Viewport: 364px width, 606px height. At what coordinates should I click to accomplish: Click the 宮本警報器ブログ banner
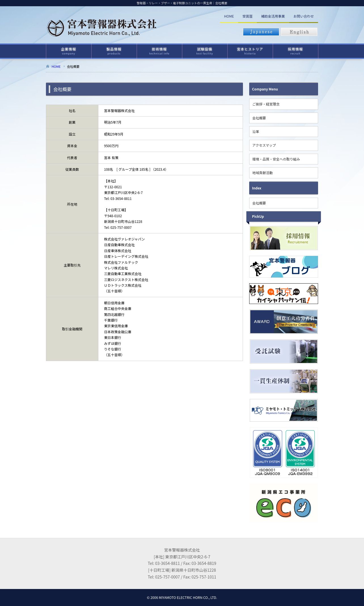[x=283, y=267]
